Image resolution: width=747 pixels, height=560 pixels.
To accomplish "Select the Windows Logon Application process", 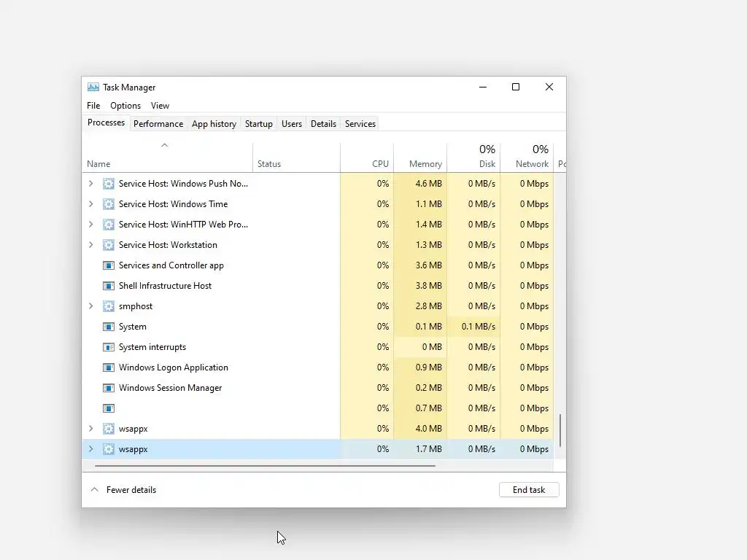I will click(x=318, y=367).
